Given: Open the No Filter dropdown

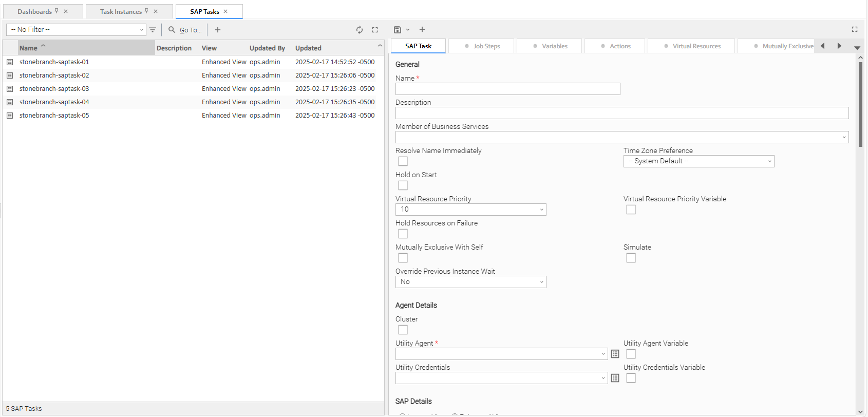Looking at the screenshot, I should 76,30.
